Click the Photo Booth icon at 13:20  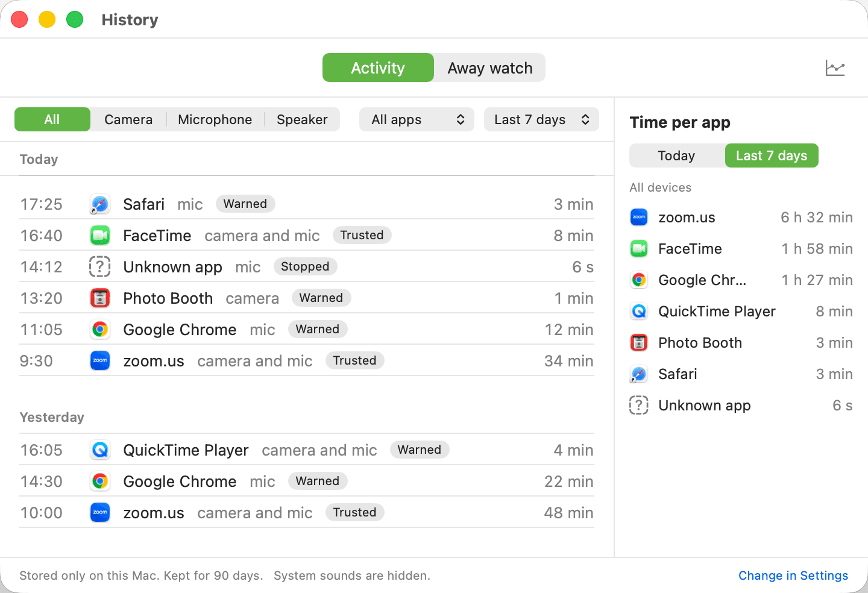coord(100,298)
